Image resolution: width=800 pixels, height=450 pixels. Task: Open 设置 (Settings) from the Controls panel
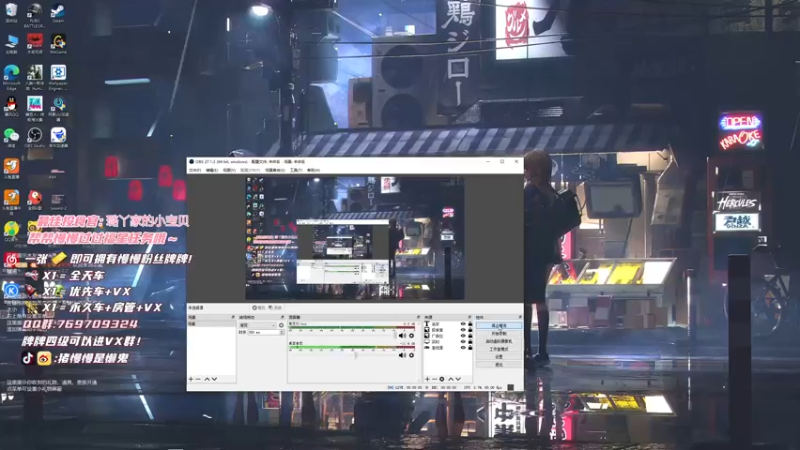pyautogui.click(x=499, y=357)
